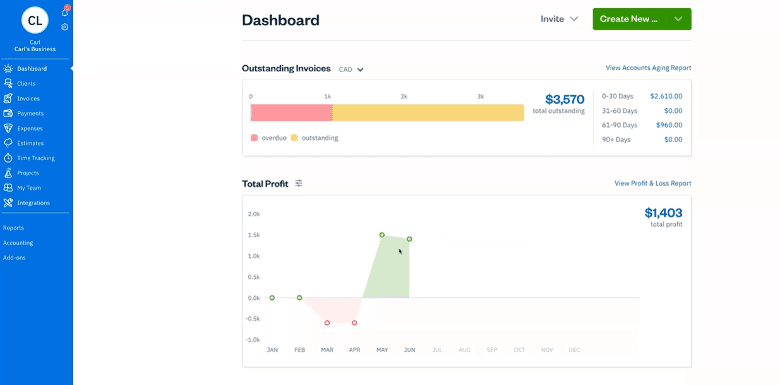Click the MAR red data point
The width and height of the screenshot is (780, 385).
click(327, 323)
